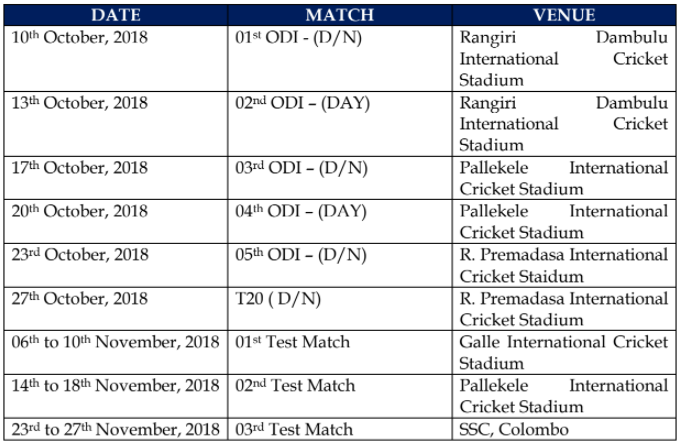Select the 10th October, 2018 date cell
Viewport: 681px width, 446px height.
116,59
